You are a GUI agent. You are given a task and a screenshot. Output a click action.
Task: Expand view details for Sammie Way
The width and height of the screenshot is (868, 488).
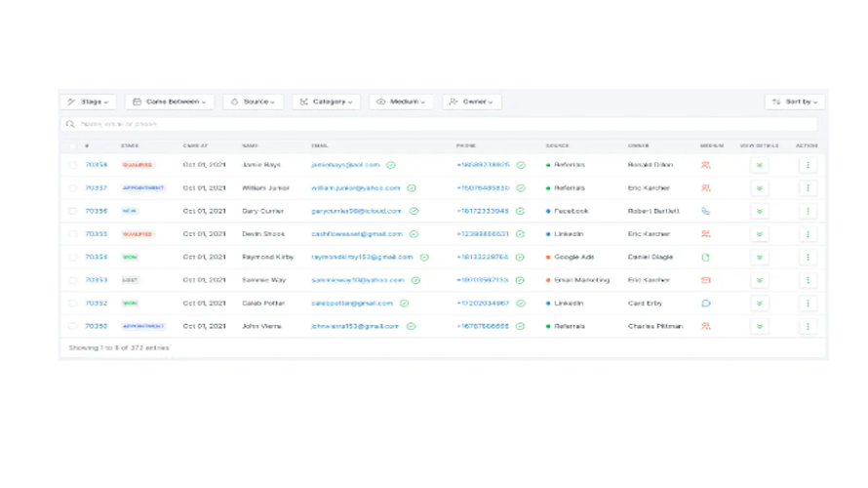[x=760, y=280]
